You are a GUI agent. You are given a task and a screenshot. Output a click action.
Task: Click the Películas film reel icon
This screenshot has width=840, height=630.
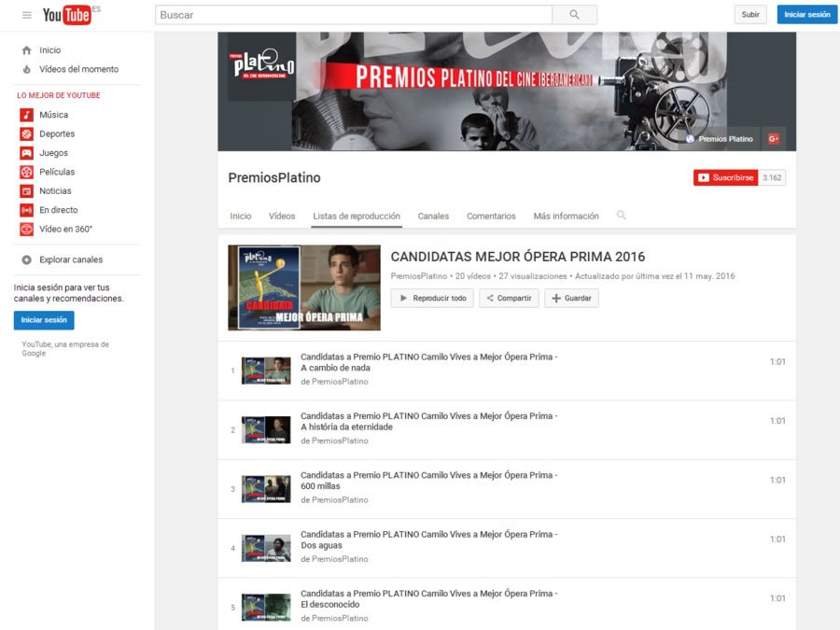point(26,172)
